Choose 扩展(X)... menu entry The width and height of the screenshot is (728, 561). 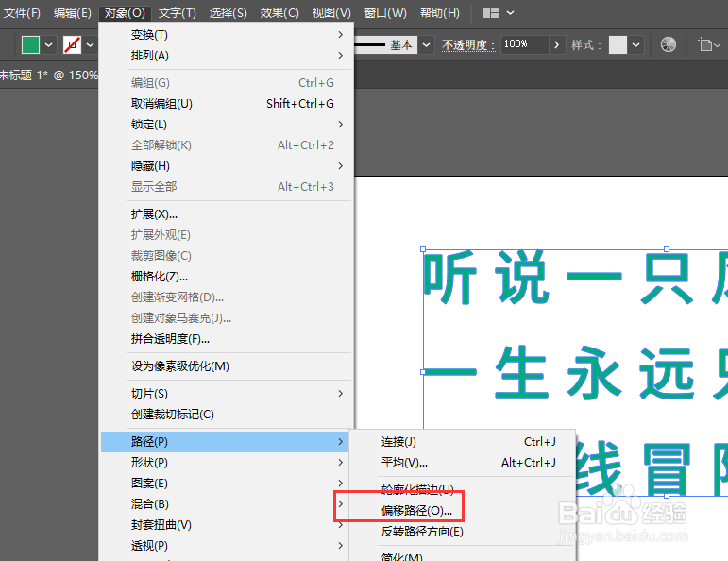[226, 214]
